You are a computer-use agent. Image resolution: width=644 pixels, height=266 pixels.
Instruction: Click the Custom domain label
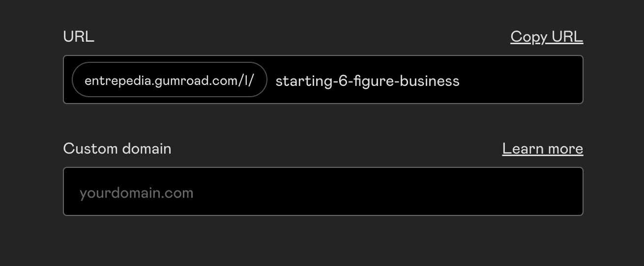(117, 149)
